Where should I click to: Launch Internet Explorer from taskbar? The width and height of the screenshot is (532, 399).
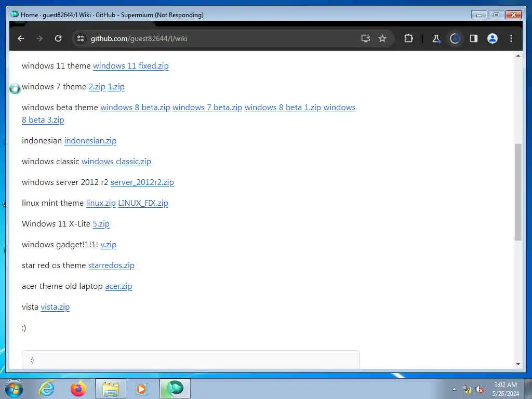coord(46,389)
